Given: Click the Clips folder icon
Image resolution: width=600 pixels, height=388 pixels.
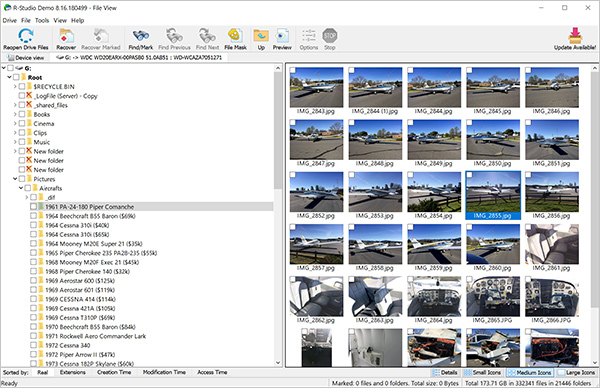Looking at the screenshot, I should pos(29,133).
